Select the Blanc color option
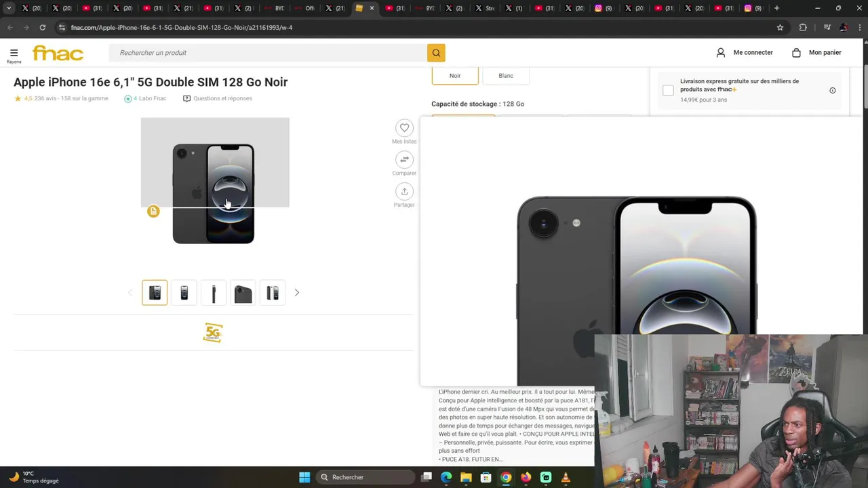The image size is (868, 488). point(506,76)
